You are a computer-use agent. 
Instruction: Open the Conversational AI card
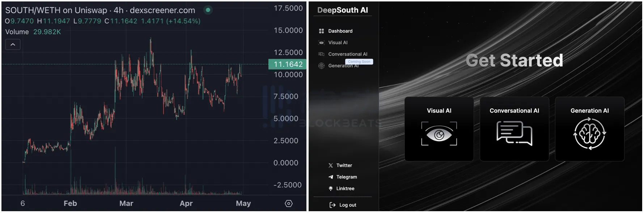tap(514, 129)
